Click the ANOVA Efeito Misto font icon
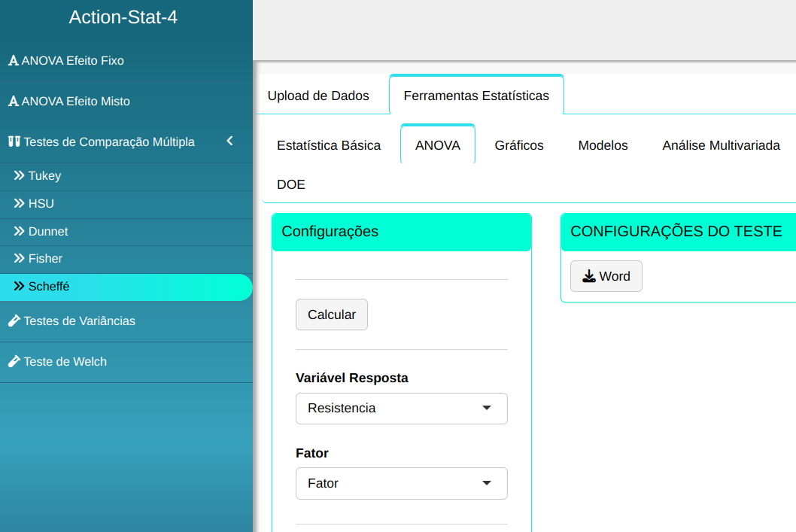 (x=13, y=102)
